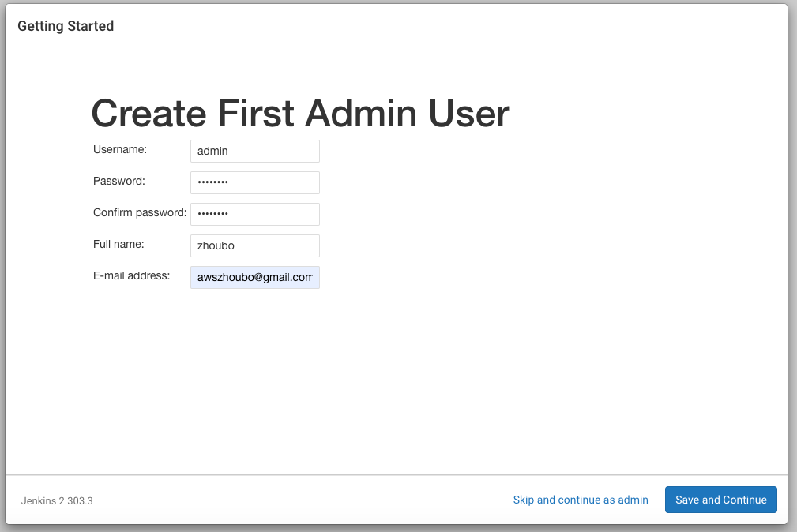Click the Password: label
The image size is (797, 532).
tap(119, 181)
